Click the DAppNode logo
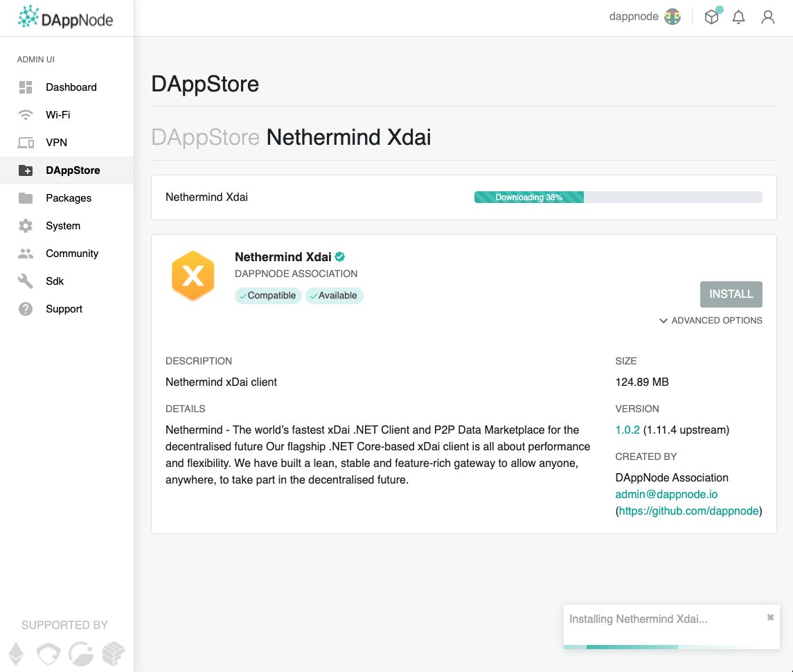Screen dimensions: 793x672 click(65, 17)
